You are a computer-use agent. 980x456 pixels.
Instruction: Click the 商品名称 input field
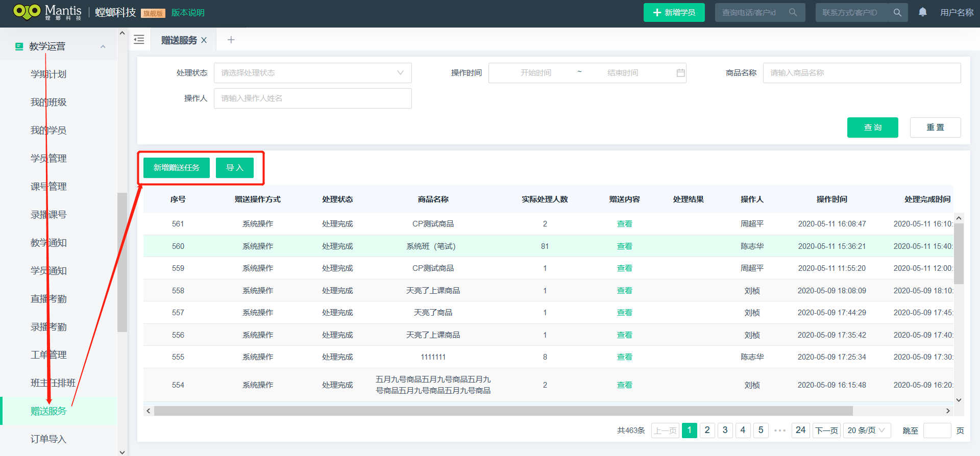tap(862, 73)
